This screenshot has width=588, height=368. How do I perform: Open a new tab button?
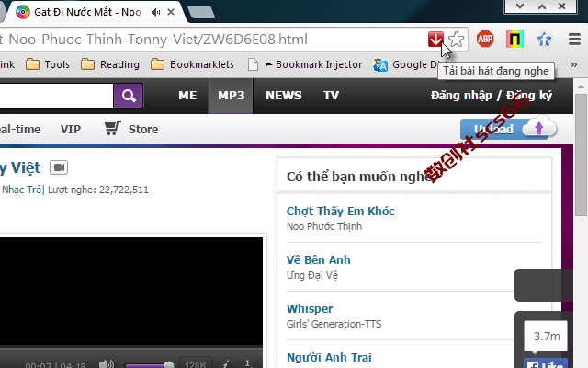click(x=201, y=12)
